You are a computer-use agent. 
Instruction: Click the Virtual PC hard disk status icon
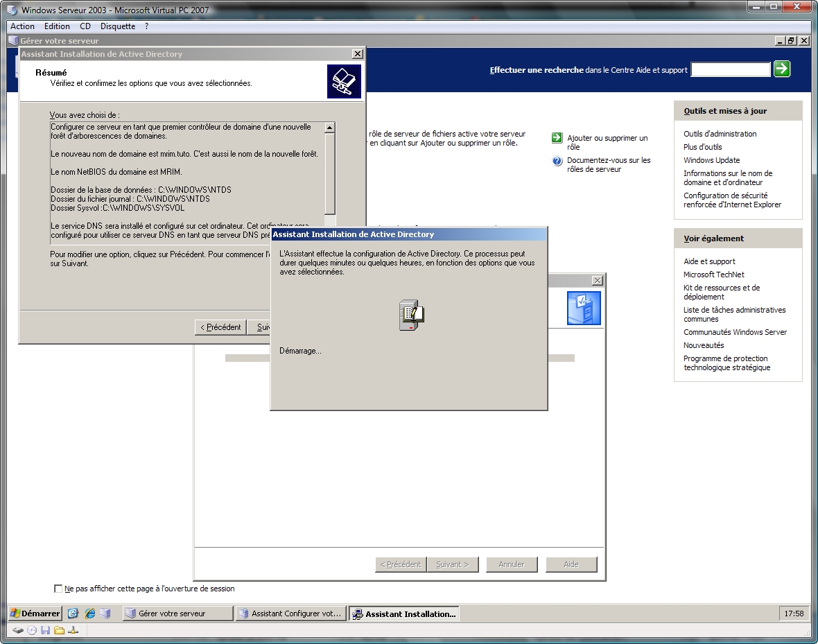18,630
